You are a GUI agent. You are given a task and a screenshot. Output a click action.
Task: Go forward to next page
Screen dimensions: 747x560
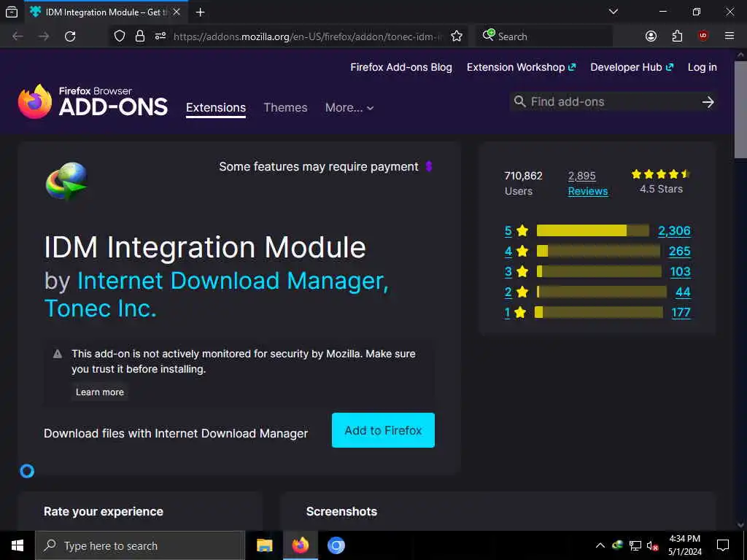coord(44,36)
